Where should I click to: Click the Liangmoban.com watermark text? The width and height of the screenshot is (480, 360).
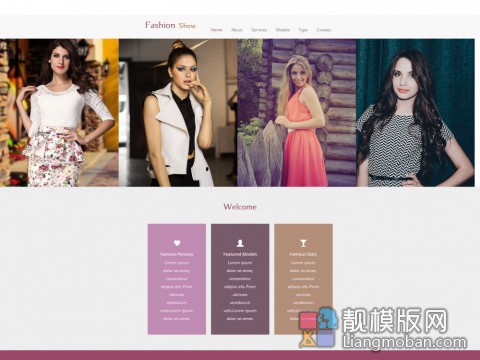pos(405,342)
